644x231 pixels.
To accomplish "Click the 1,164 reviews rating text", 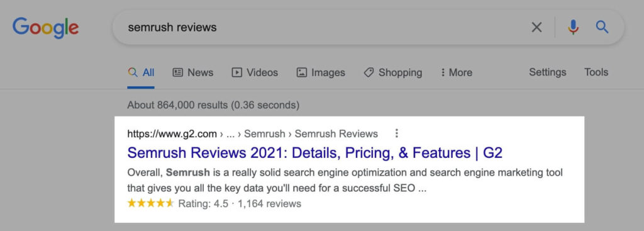I will click(269, 203).
